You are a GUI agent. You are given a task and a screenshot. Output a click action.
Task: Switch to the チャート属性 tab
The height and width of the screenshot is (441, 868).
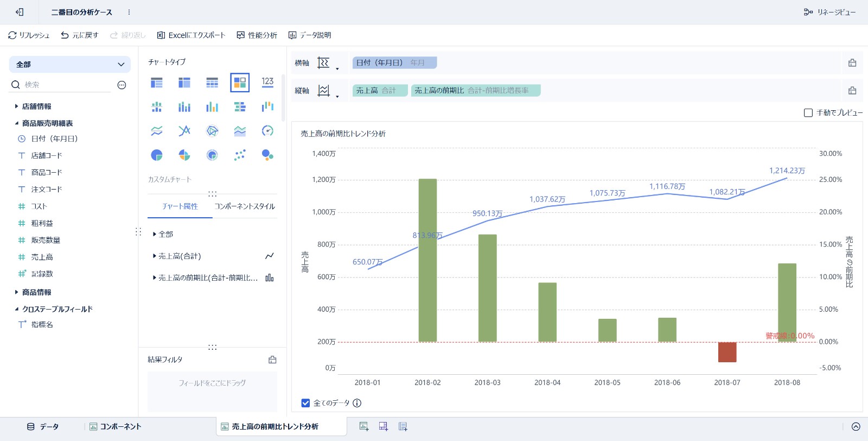coord(180,206)
